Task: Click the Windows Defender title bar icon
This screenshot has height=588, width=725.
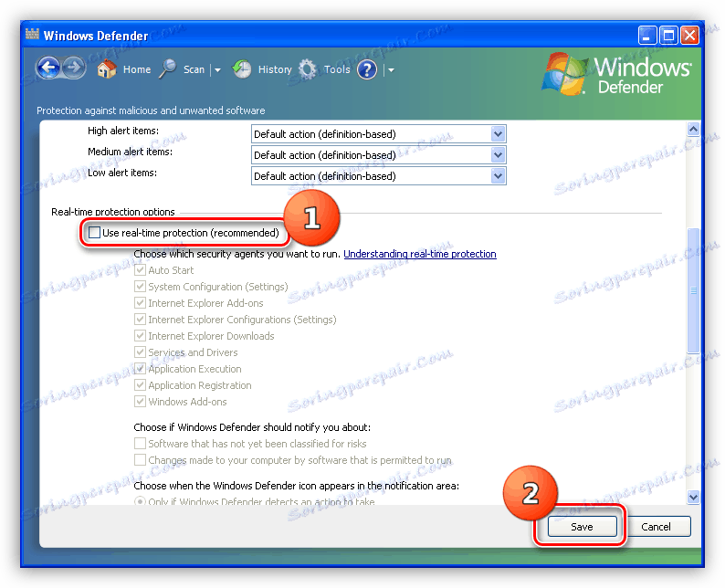Action: (x=32, y=34)
